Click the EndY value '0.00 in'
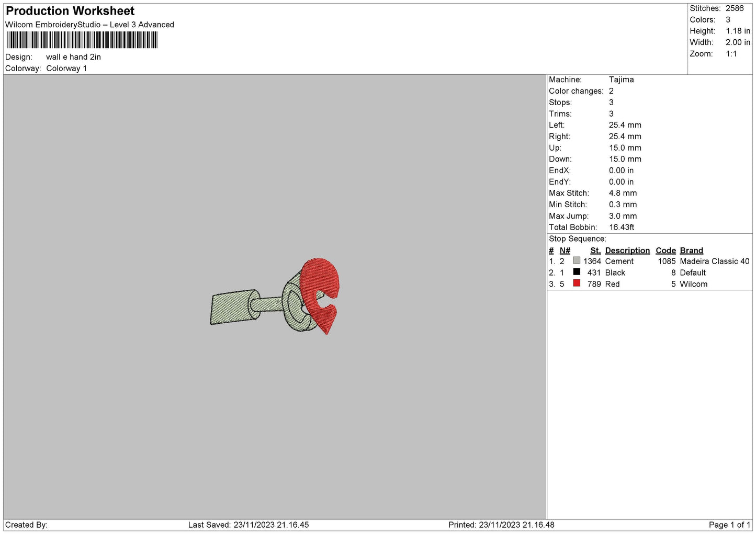This screenshot has width=756, height=534. pos(622,182)
